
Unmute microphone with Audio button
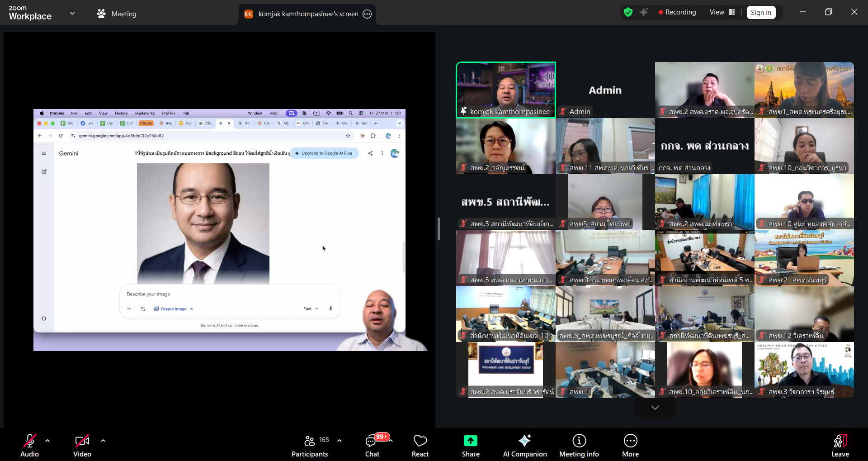[x=29, y=446]
